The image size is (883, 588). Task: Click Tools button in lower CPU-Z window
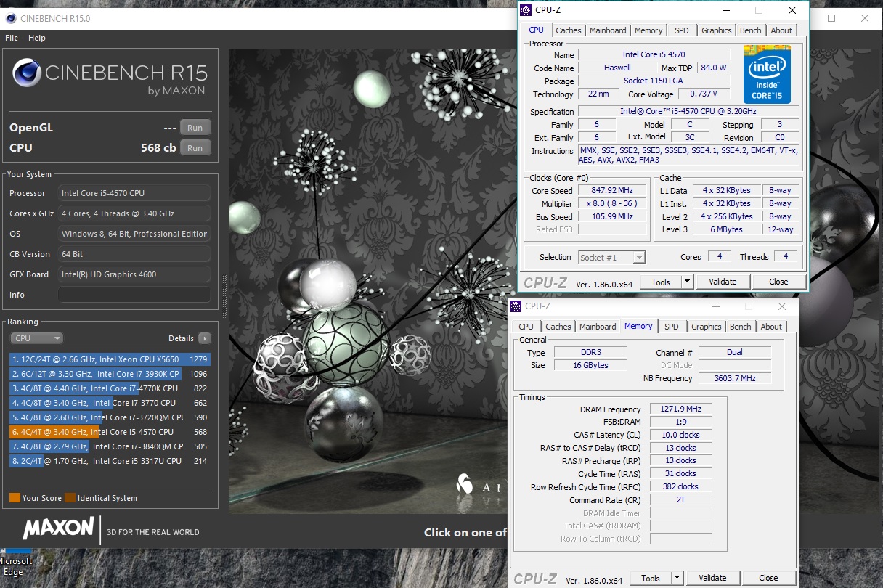651,578
